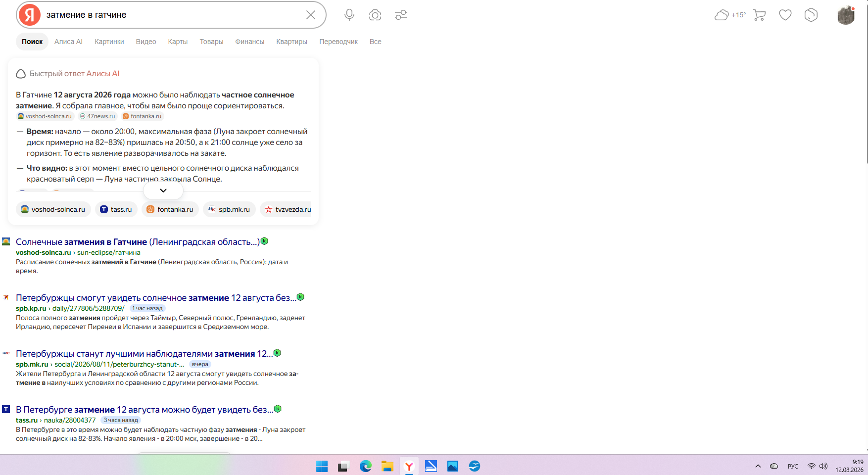Open result 'Солнечные затмения в Гатчине'
The width and height of the screenshot is (868, 475).
pos(138,242)
